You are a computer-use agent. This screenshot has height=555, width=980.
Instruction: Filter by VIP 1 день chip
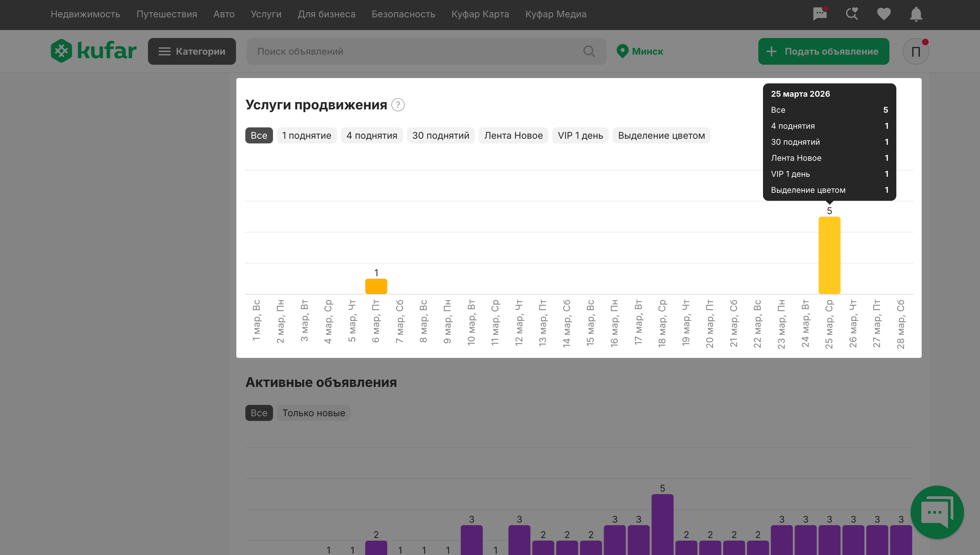[x=580, y=135]
